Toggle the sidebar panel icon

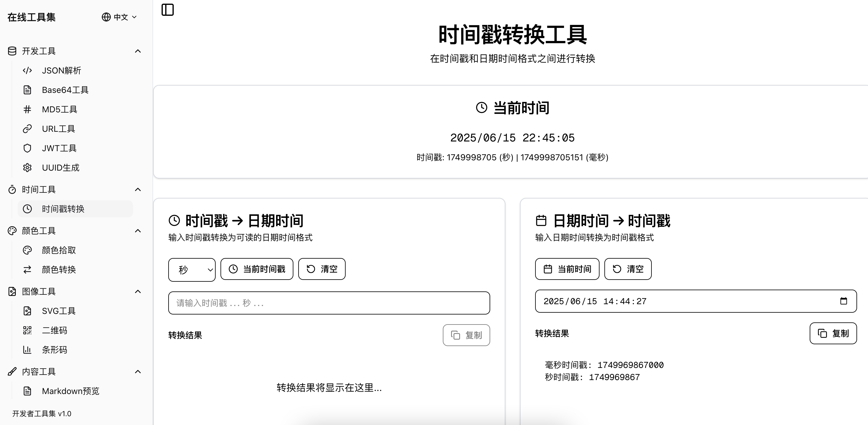(x=167, y=10)
